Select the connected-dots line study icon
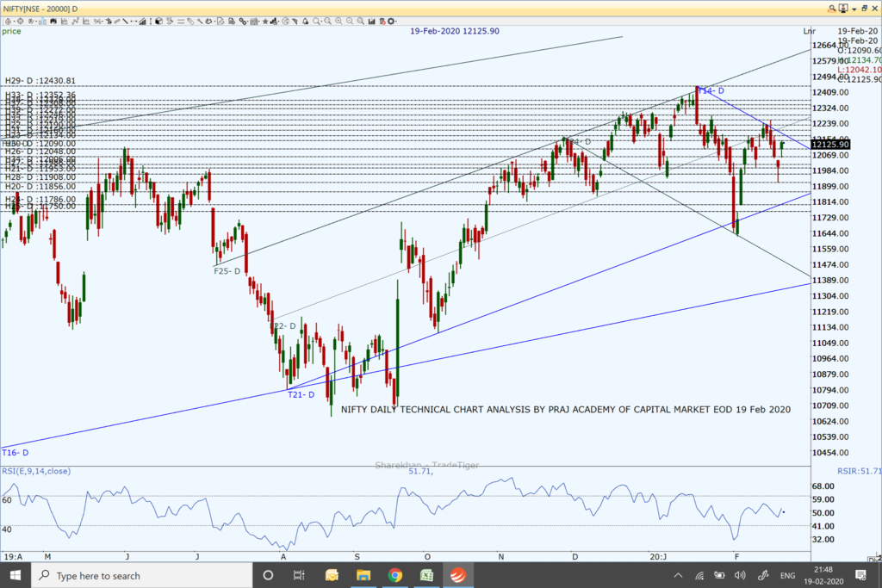The width and height of the screenshot is (882, 588). (x=76, y=22)
